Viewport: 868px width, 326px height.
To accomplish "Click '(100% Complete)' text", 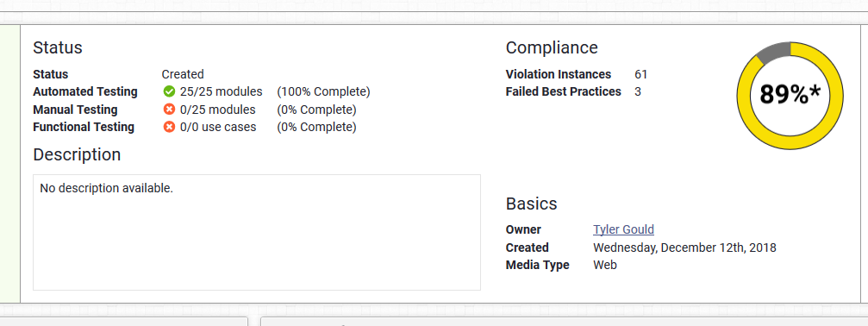I will 324,91.
